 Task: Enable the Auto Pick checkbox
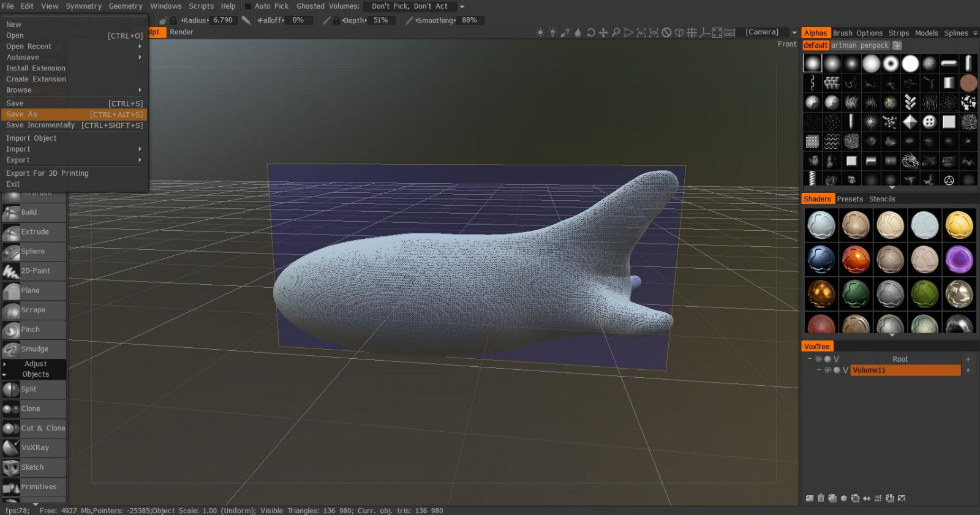click(248, 6)
